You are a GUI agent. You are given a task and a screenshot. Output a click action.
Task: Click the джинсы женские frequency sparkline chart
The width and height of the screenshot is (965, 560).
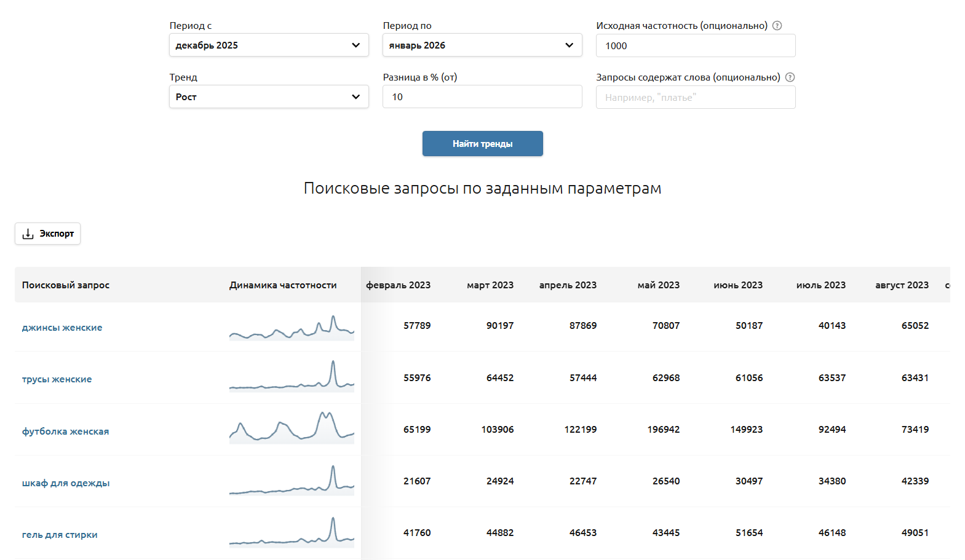pos(292,328)
